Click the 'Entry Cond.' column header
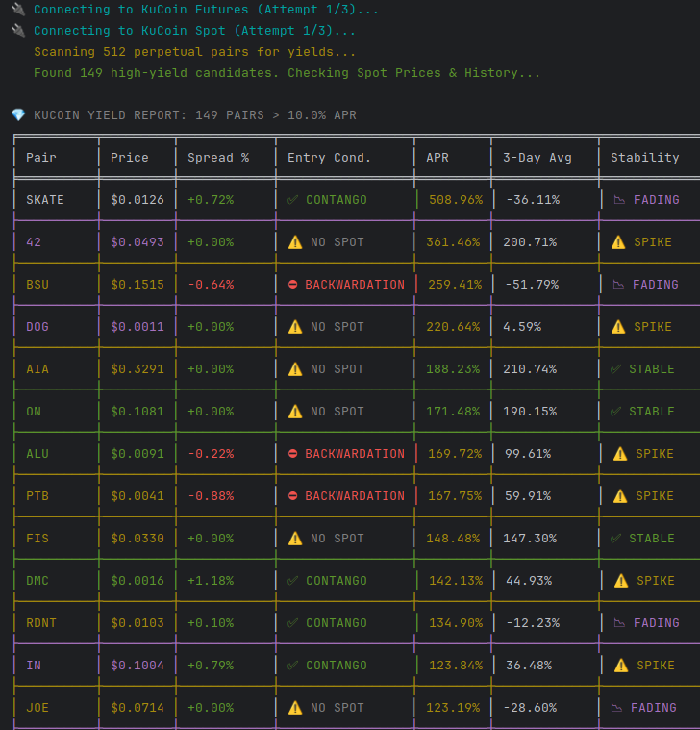700x730 pixels. click(329, 158)
